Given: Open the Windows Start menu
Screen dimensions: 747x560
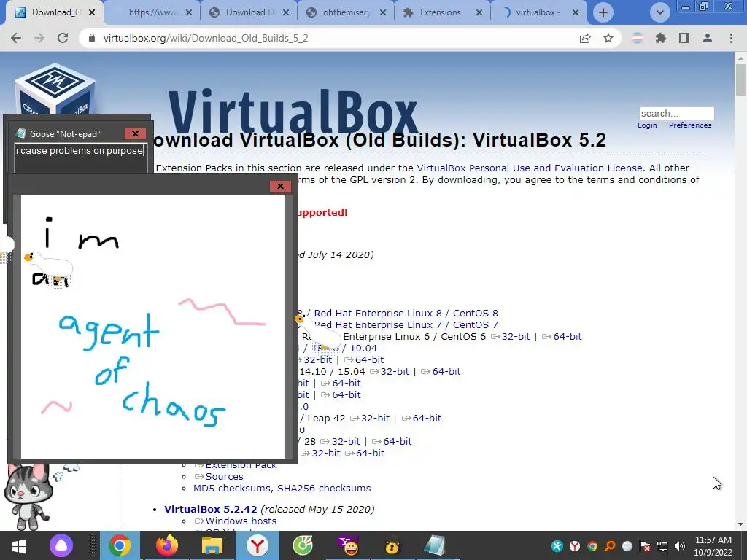Looking at the screenshot, I should click(x=18, y=545).
